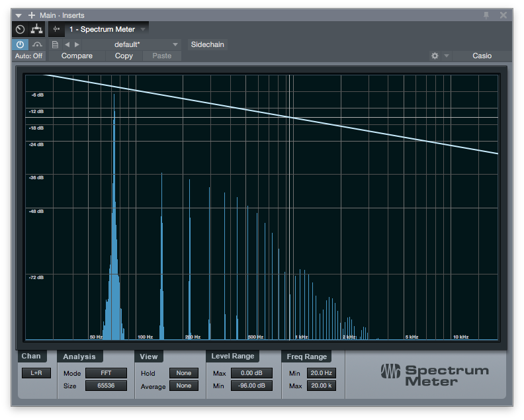Click the Copy button
This screenshot has height=420, width=524.
(124, 56)
